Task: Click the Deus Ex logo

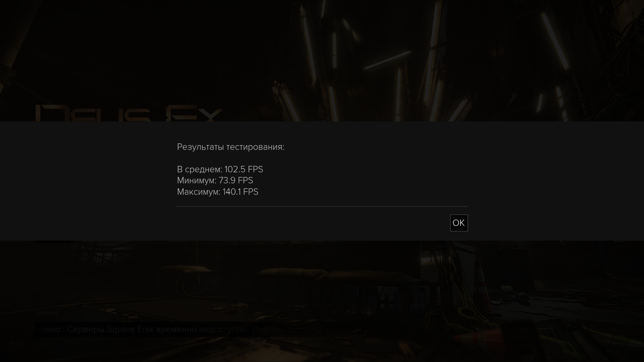Action: (128, 113)
